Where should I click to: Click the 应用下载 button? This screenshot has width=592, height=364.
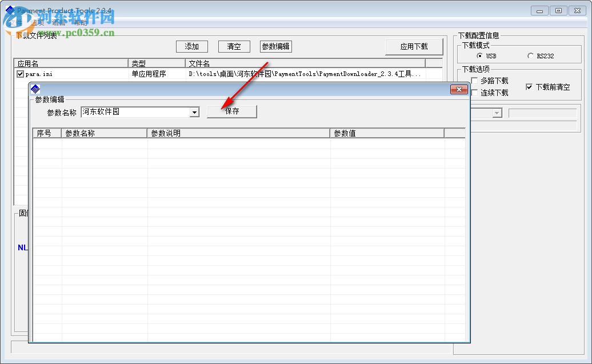[414, 46]
